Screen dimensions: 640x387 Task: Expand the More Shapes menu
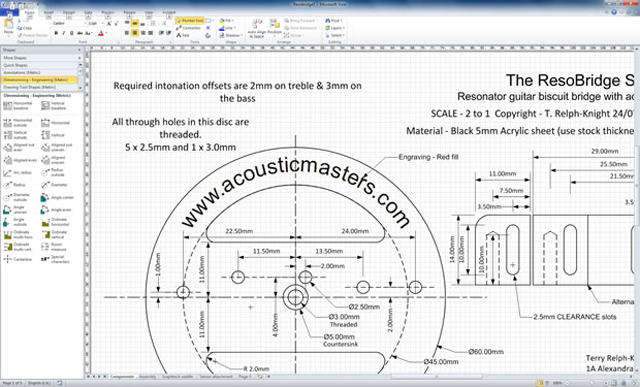pos(41,58)
